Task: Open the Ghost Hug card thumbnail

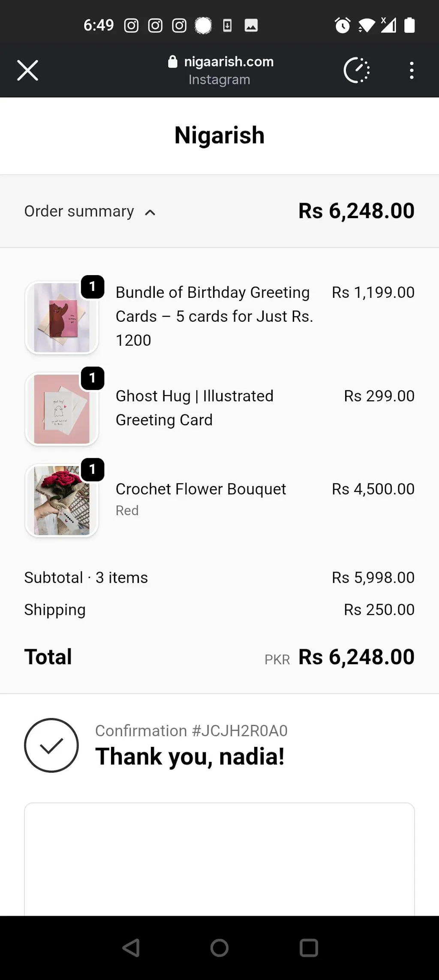Action: pos(62,409)
